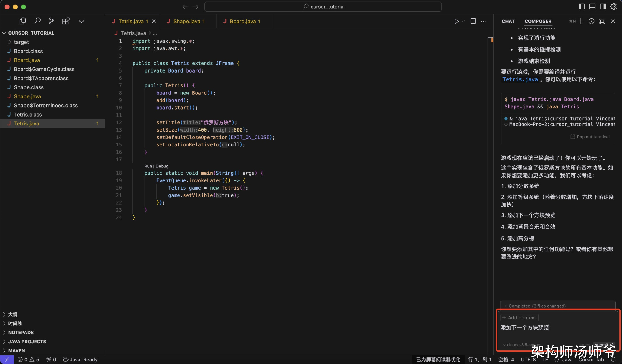Click the Add context button
Image resolution: width=622 pixels, height=364 pixels.
point(519,318)
